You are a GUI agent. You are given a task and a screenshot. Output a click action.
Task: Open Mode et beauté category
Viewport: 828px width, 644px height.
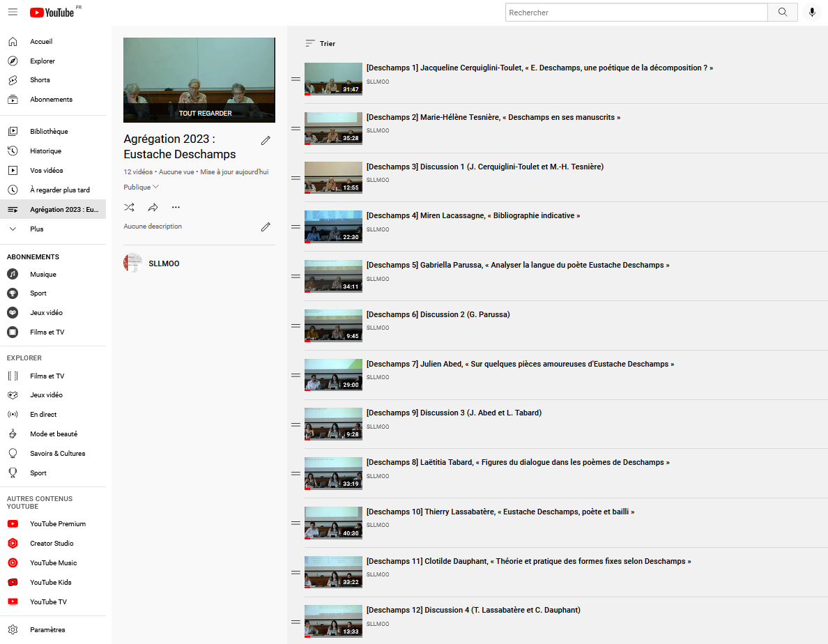[53, 434]
